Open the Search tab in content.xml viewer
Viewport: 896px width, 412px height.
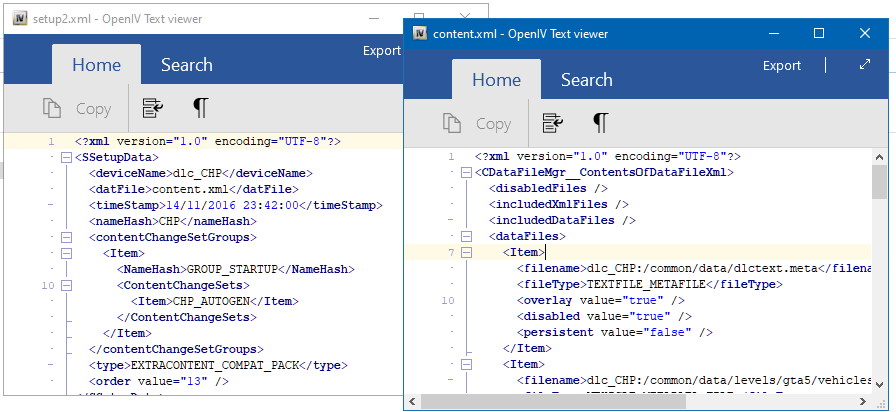[586, 80]
